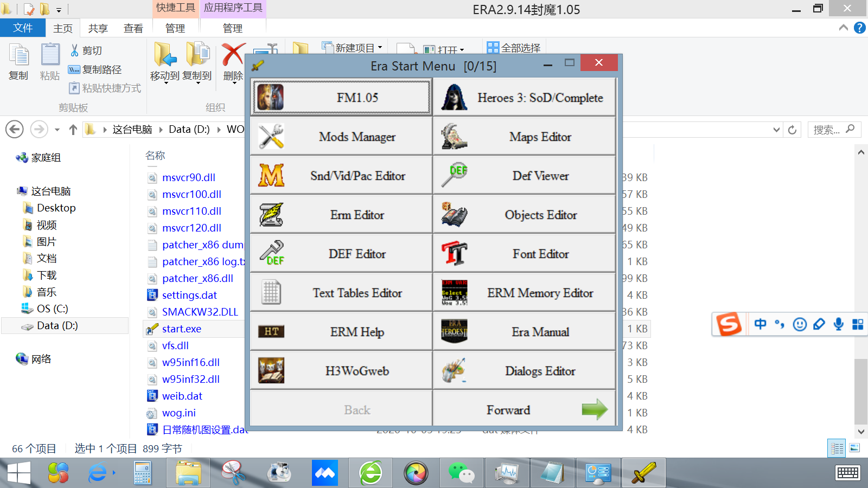Open recent locations dropdown arrow
The image size is (868, 488).
coord(57,130)
